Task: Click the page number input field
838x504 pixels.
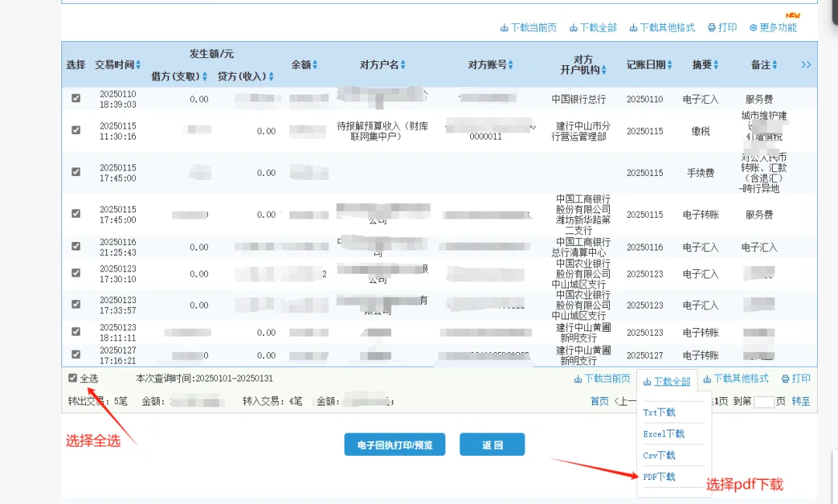Action: pos(764,402)
